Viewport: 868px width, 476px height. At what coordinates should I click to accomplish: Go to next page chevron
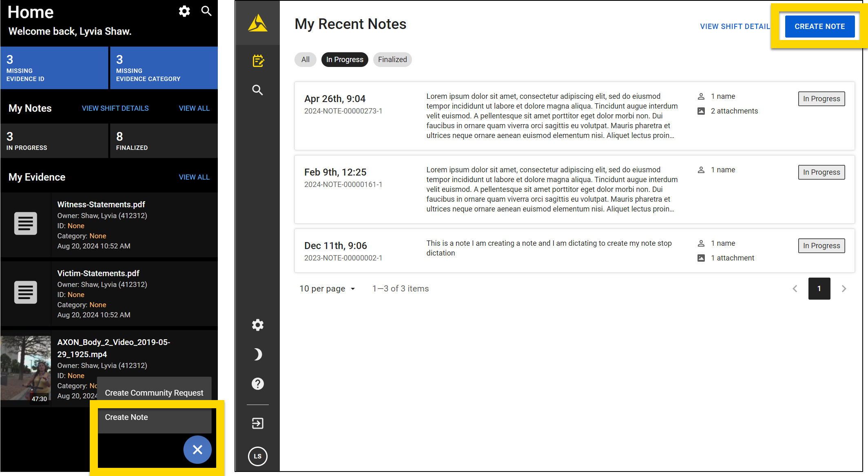844,289
